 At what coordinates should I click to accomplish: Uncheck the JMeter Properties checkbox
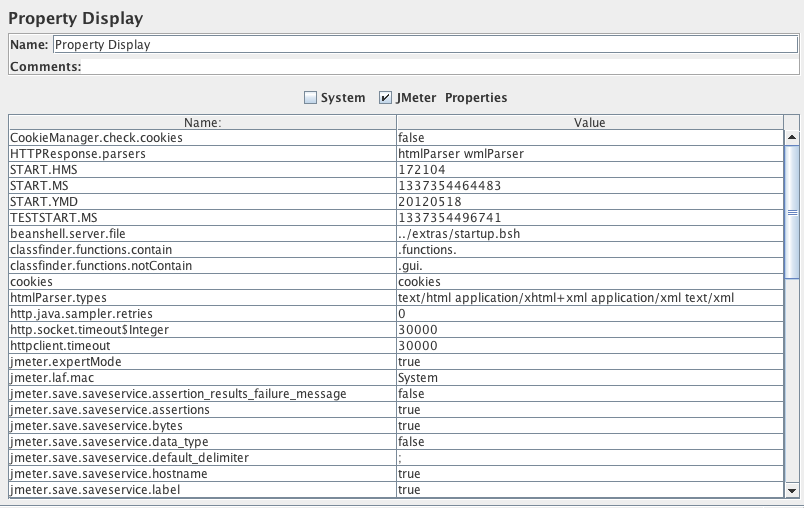[x=385, y=98]
